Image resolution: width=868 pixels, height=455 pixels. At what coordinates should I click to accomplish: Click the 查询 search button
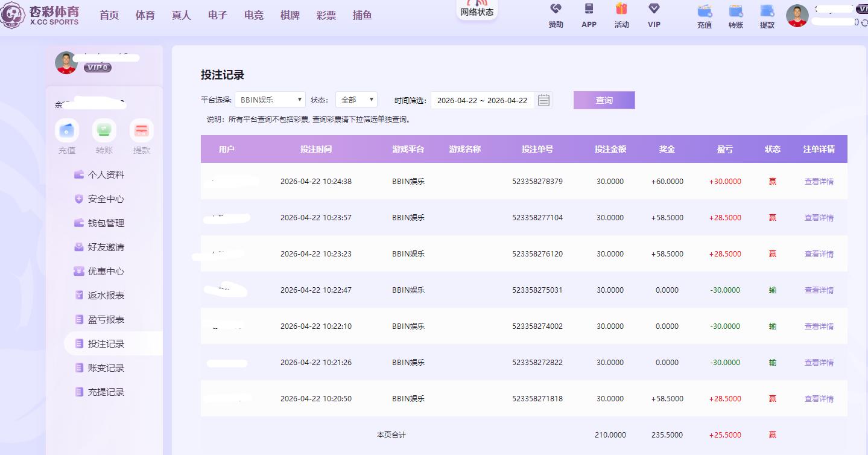604,100
